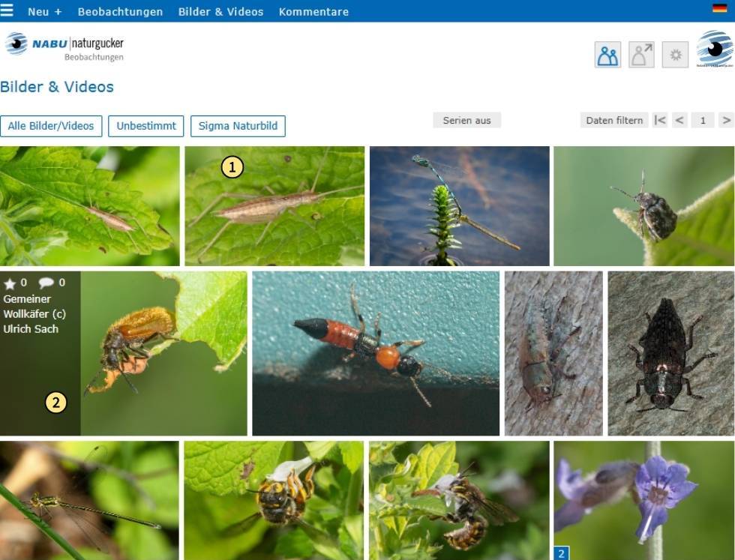Open the people community icon
735x560 pixels.
coord(607,55)
